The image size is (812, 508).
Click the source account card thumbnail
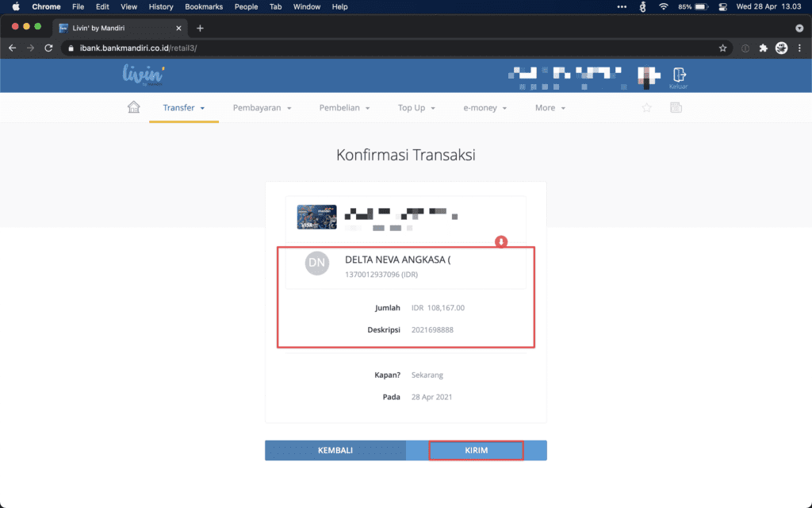(316, 217)
